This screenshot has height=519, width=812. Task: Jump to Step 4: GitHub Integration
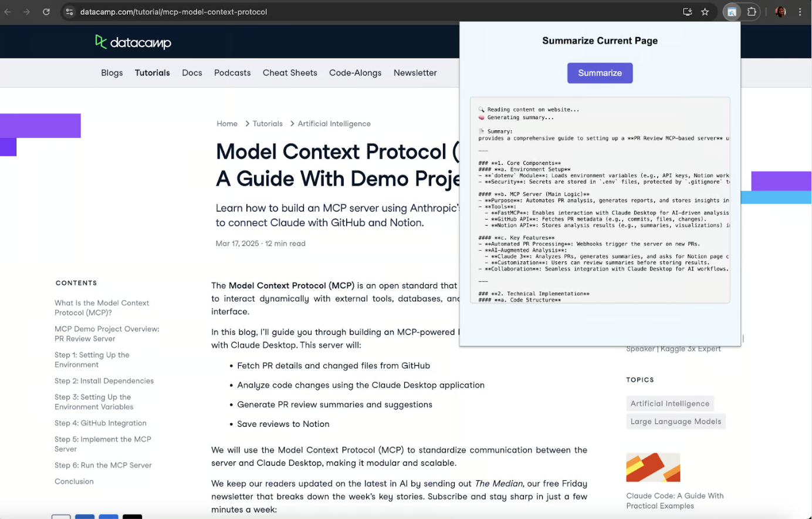(x=100, y=423)
